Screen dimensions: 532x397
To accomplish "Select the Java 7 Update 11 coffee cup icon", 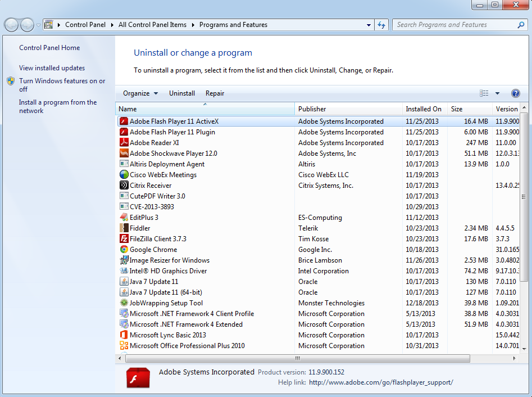I will (x=124, y=281).
